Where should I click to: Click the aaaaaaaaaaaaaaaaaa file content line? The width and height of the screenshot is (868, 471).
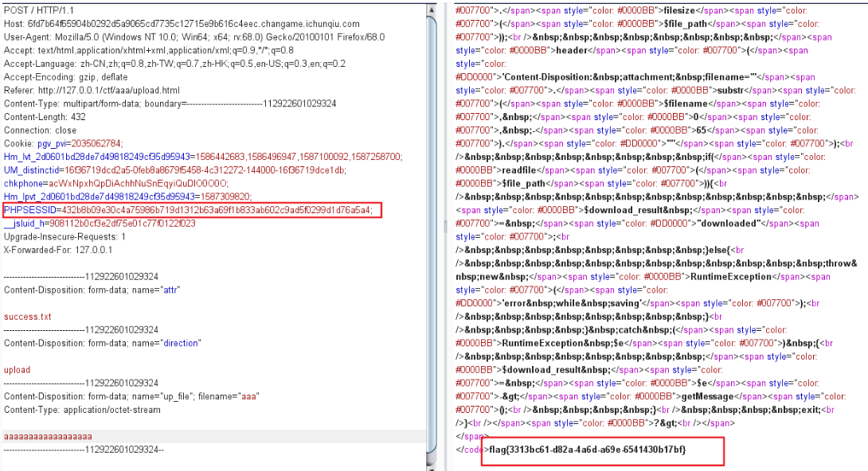coord(48,437)
